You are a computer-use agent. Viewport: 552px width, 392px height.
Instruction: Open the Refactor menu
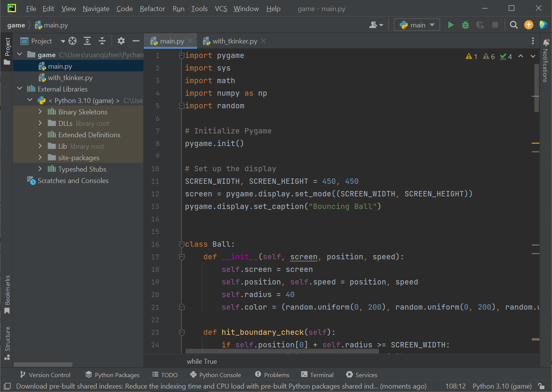pos(152,8)
